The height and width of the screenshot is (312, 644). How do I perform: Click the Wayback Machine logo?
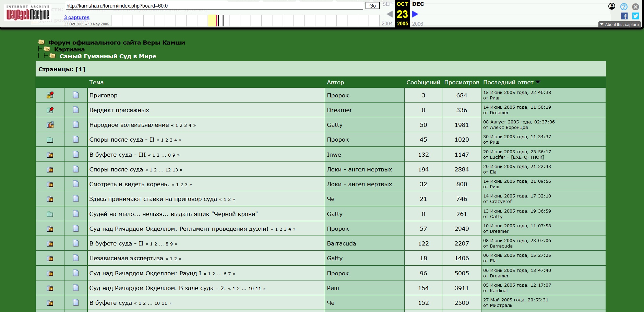[x=28, y=13]
